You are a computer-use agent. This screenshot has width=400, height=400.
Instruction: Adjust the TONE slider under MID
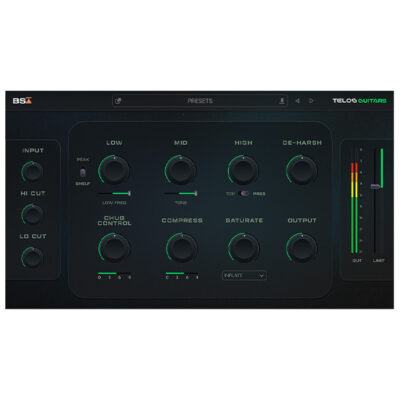[x=180, y=193]
